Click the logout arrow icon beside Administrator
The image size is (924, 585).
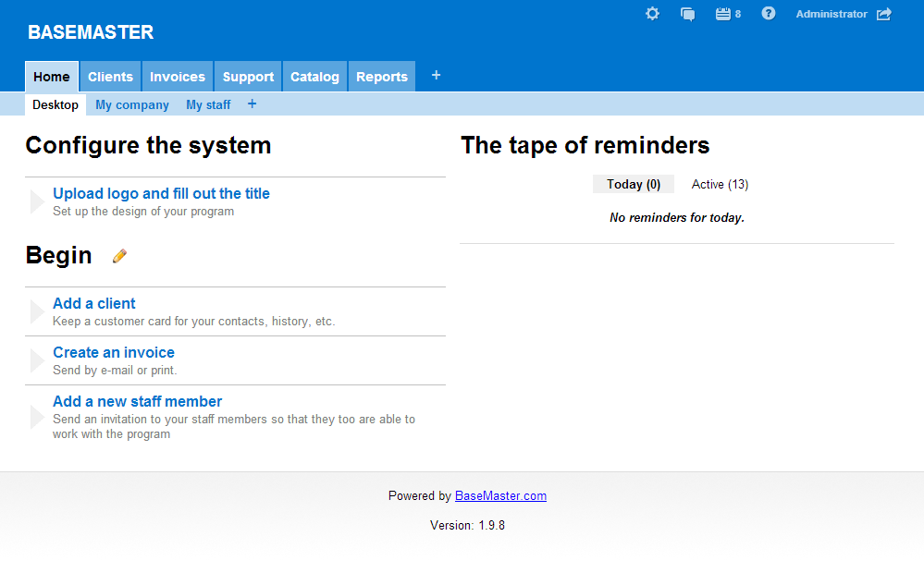(x=884, y=14)
